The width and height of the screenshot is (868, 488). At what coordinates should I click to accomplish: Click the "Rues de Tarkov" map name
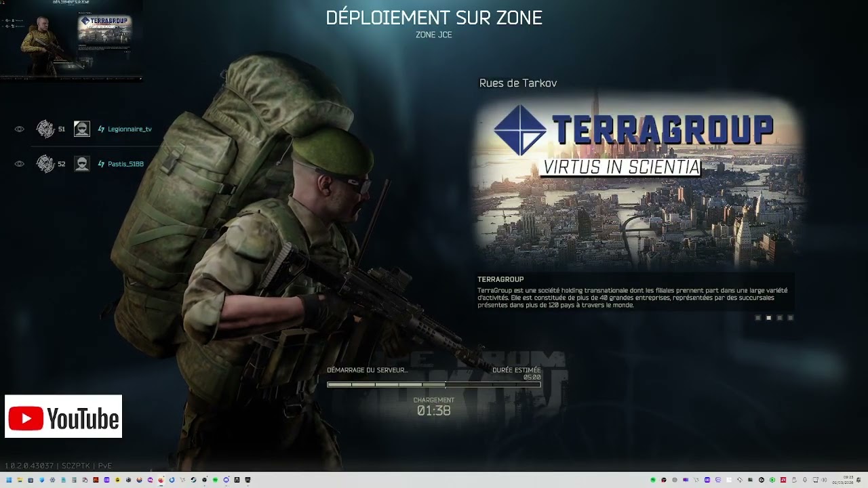(518, 83)
